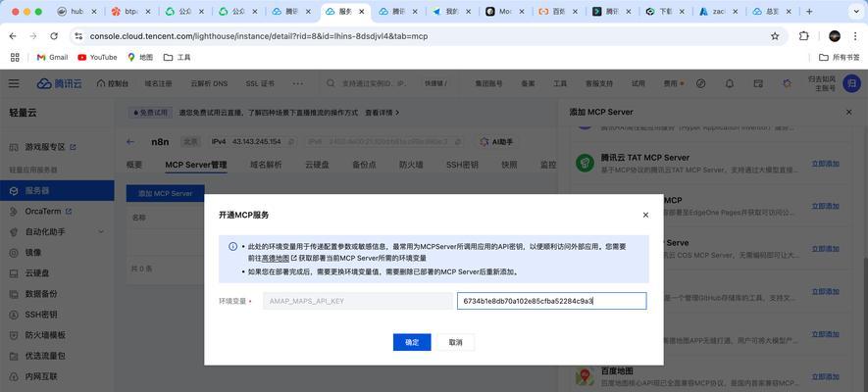Click the back arrow beside n8n
This screenshot has height=392, width=868.
pyautogui.click(x=130, y=141)
